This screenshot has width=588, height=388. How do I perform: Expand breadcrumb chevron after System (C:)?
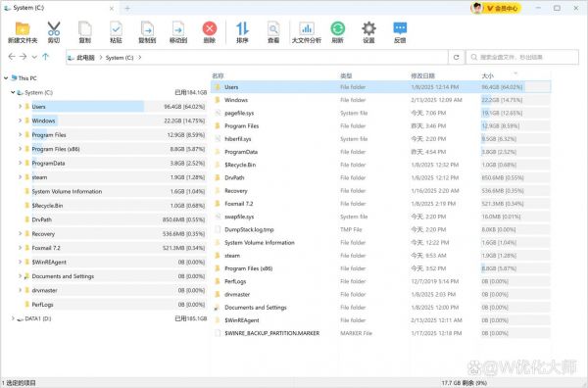pyautogui.click(x=140, y=58)
